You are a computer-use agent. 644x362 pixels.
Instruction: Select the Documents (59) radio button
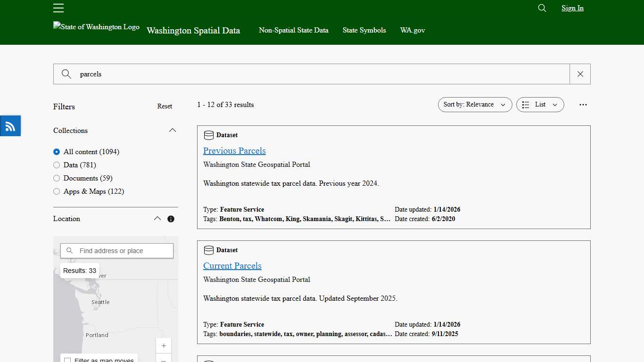click(x=57, y=178)
